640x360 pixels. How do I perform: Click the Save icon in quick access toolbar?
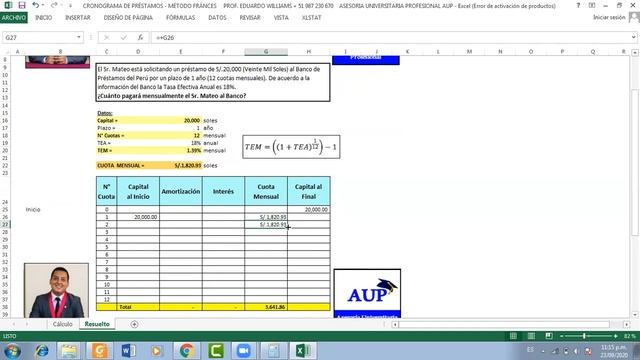(x=22, y=6)
